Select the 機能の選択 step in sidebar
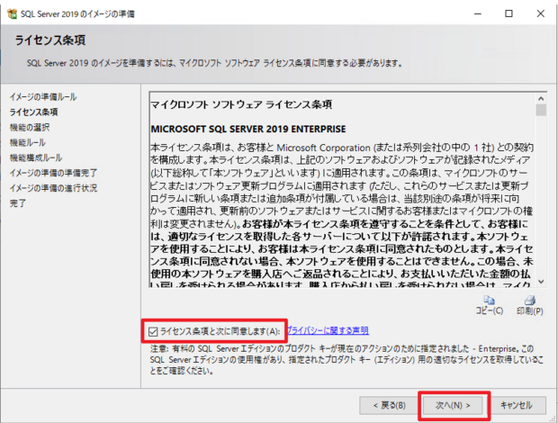Viewport: 558px width, 423px height. click(30, 127)
